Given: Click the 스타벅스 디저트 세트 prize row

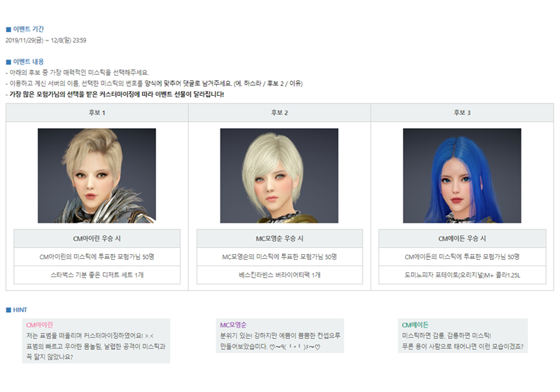Looking at the screenshot, I should 97,275.
